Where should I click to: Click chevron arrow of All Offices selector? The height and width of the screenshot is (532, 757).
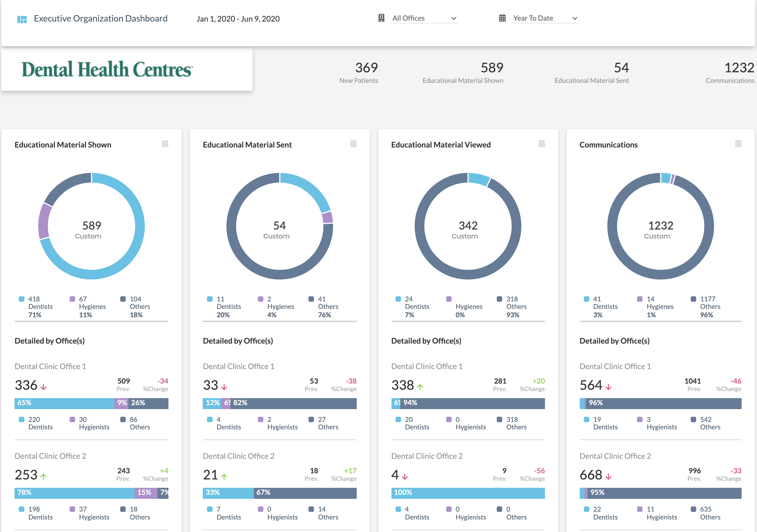coord(454,18)
